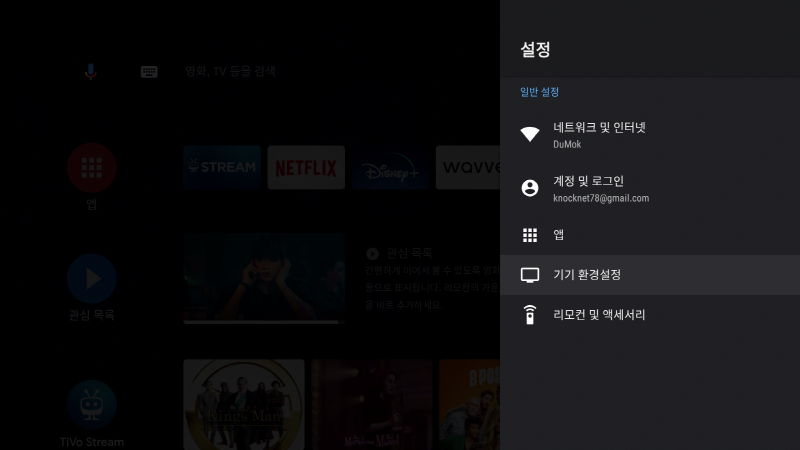This screenshot has height=450, width=800.
Task: Select the 일반 설정 section header
Action: (x=539, y=92)
